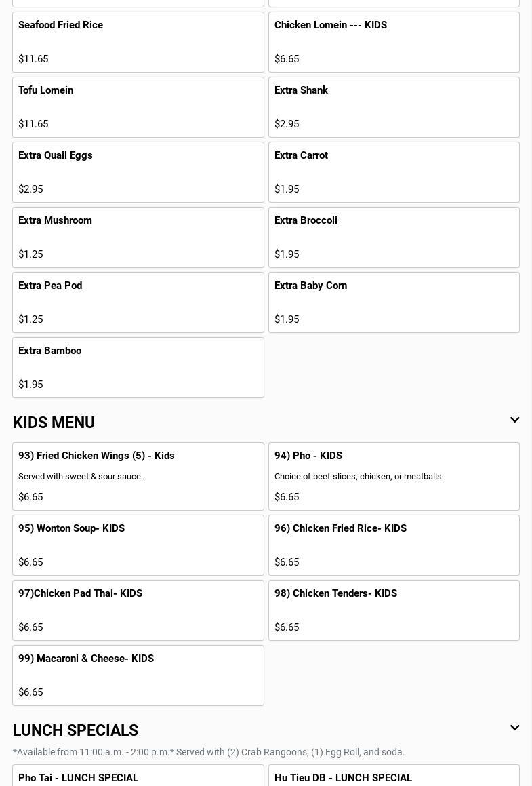Open Fried Chicken Wings (5) Kids item
The width and height of the screenshot is (532, 786).
pyautogui.click(x=138, y=476)
